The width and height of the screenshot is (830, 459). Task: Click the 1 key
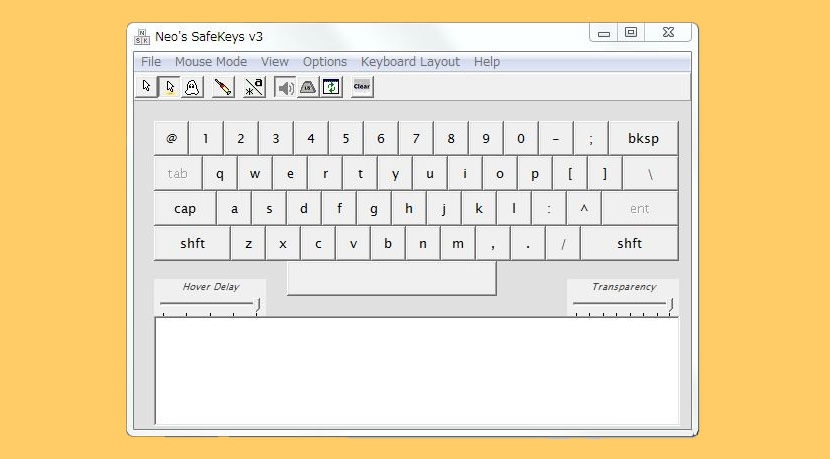(x=206, y=138)
